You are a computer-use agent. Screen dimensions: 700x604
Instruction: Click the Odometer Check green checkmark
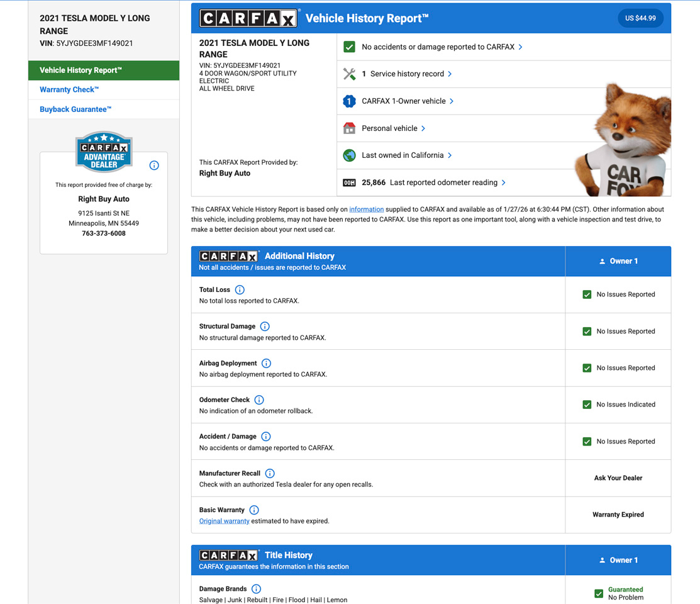click(587, 405)
